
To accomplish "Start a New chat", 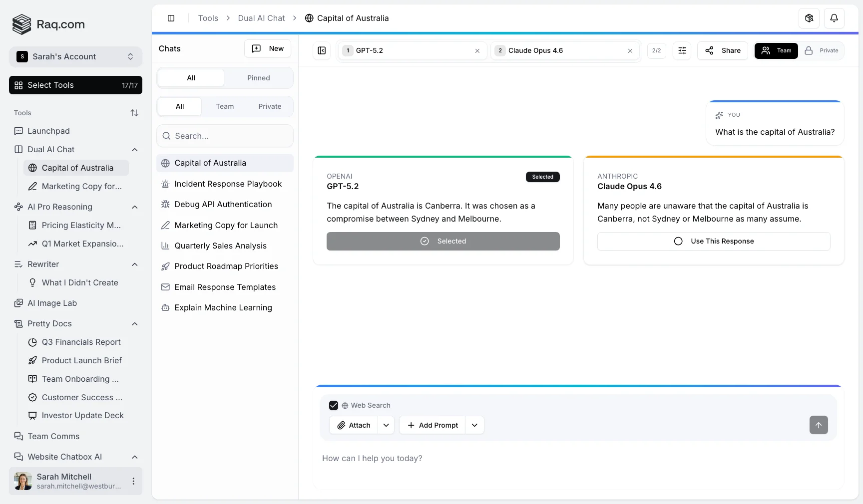I will [x=268, y=48].
